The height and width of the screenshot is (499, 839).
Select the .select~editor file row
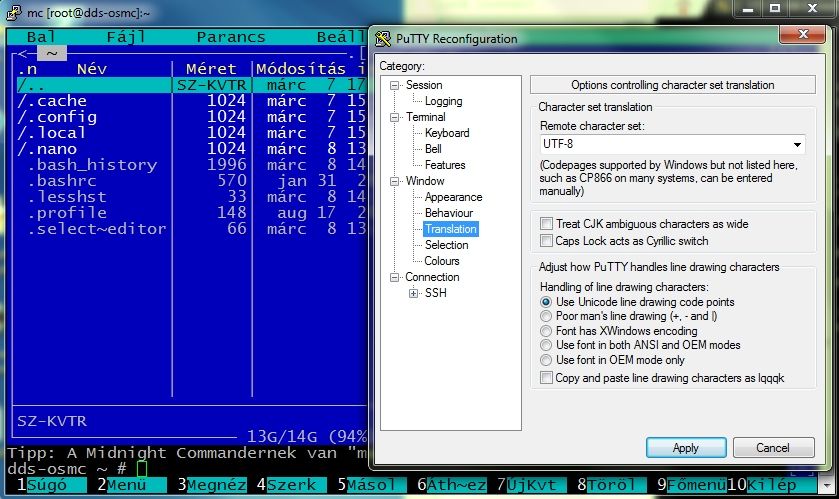190,229
